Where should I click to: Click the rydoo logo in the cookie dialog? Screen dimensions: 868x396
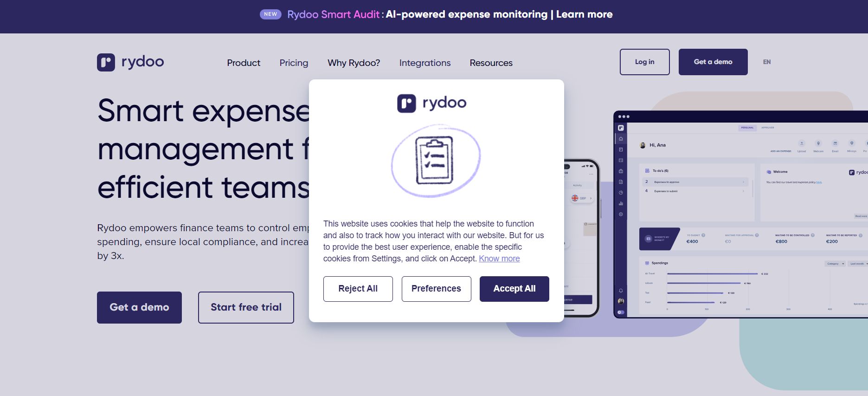[432, 103]
